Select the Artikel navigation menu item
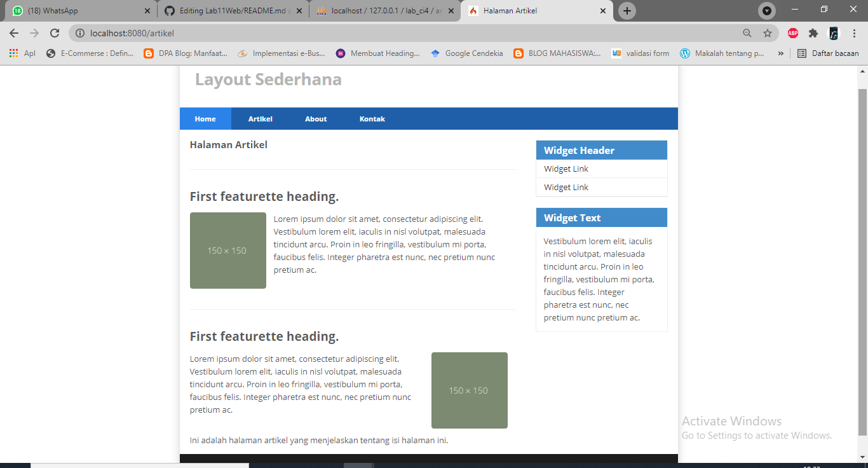Viewport: 868px width, 468px height. [261, 118]
